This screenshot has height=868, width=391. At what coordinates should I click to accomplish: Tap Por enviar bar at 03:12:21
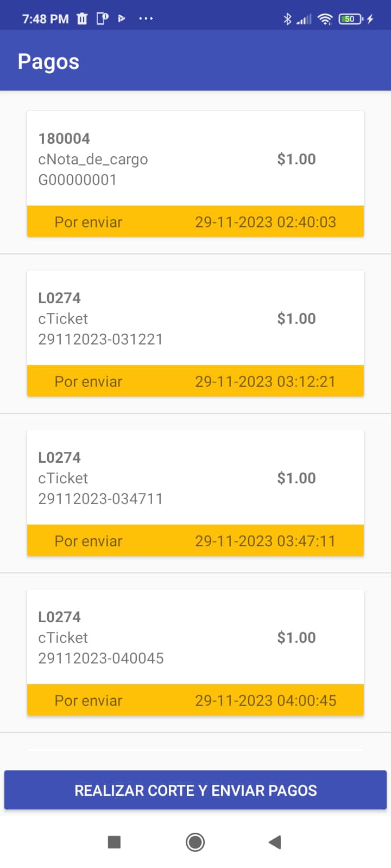click(195, 381)
